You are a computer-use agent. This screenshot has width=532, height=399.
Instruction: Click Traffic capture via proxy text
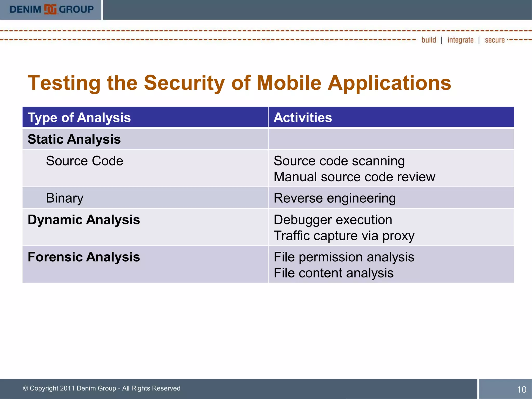[344, 236]
